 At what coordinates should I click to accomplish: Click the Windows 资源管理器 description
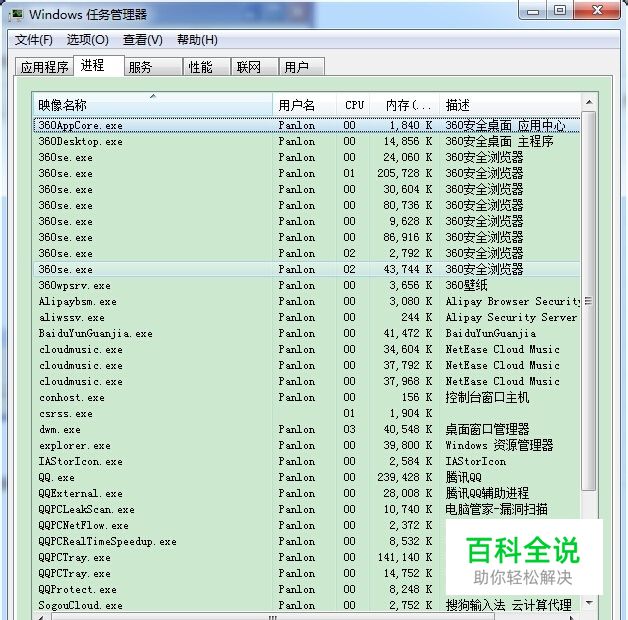click(499, 445)
